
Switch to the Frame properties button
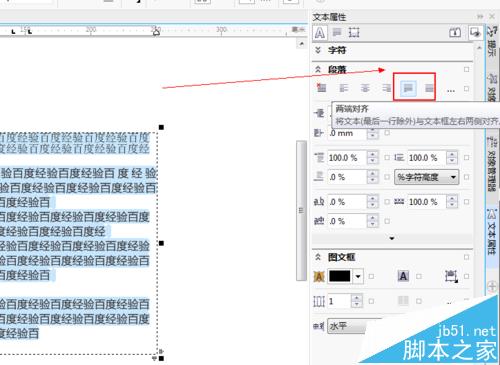click(354, 32)
